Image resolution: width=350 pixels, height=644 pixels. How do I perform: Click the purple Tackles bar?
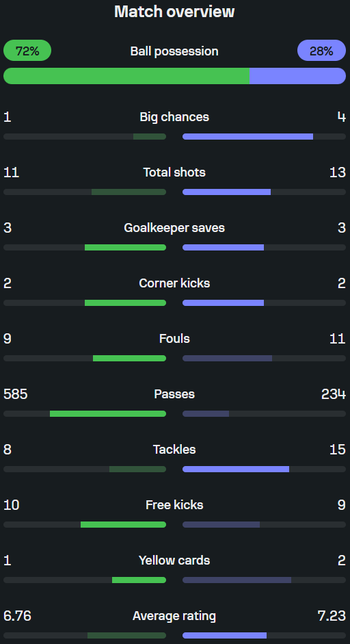click(236, 469)
